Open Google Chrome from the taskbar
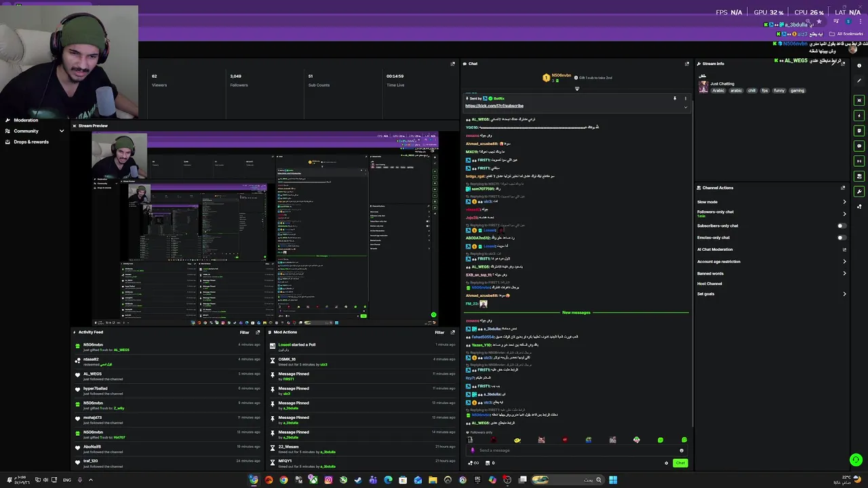Screen dimensions: 868x488 [283, 480]
